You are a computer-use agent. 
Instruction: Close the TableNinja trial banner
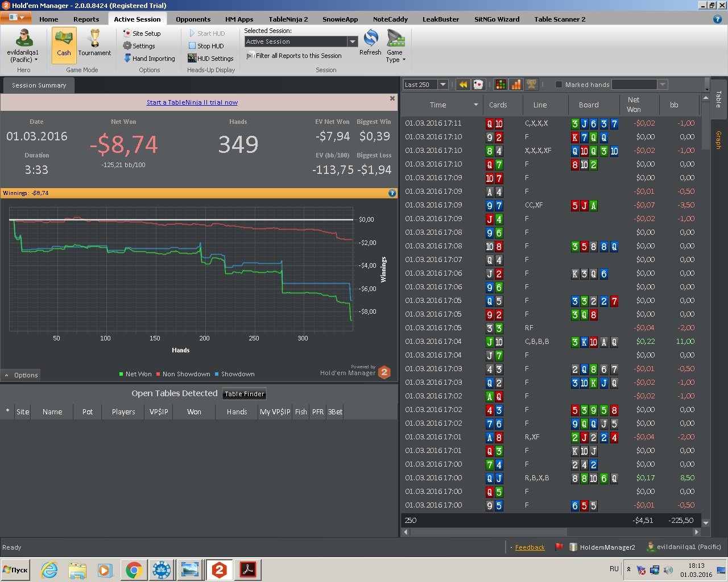pos(392,98)
